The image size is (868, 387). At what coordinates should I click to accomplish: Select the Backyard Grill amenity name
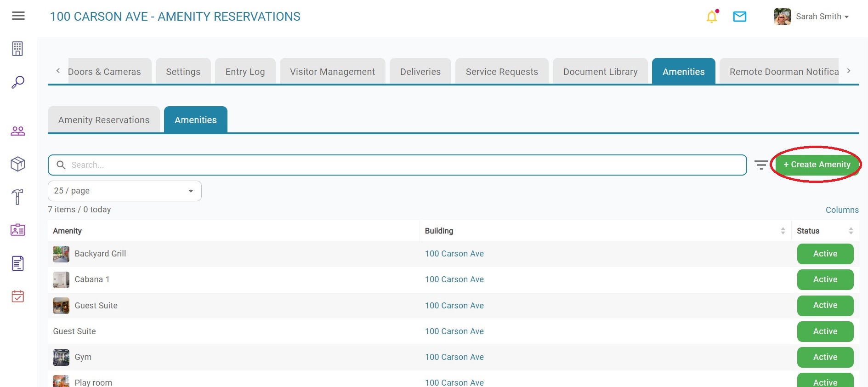coord(100,254)
